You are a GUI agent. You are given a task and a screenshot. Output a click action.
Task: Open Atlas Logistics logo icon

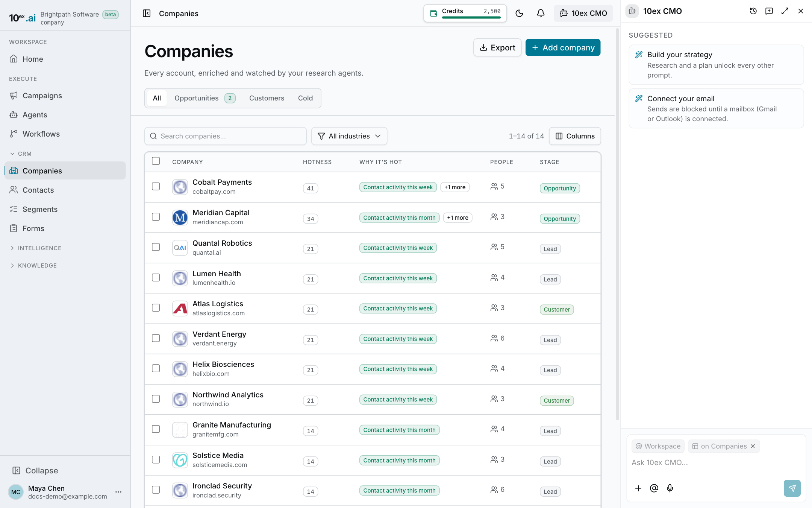pyautogui.click(x=180, y=309)
